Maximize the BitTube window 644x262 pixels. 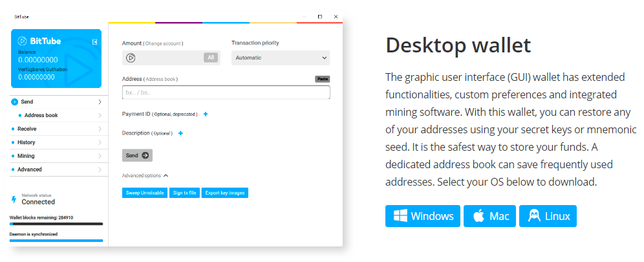(x=320, y=16)
